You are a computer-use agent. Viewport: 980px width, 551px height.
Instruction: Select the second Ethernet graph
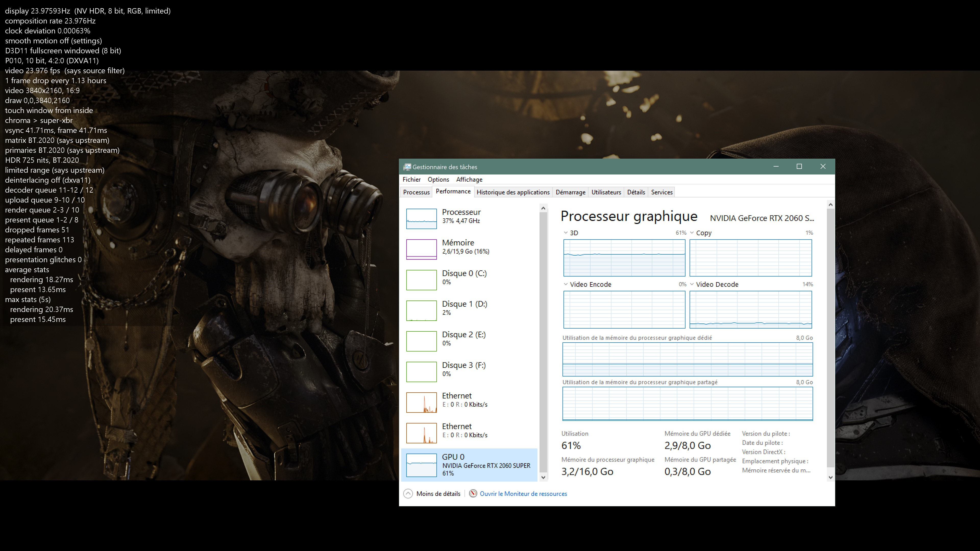pyautogui.click(x=421, y=433)
